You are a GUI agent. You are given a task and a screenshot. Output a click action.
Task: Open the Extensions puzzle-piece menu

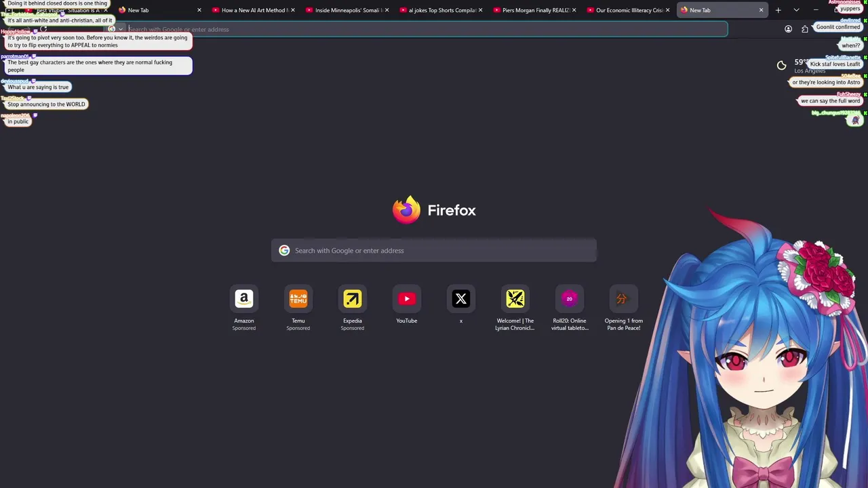[x=805, y=29]
